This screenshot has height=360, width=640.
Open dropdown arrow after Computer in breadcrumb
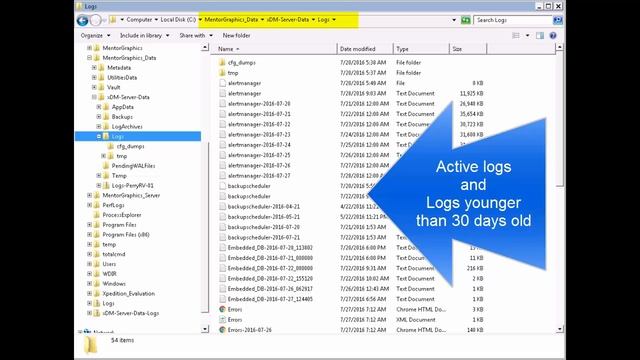156,20
